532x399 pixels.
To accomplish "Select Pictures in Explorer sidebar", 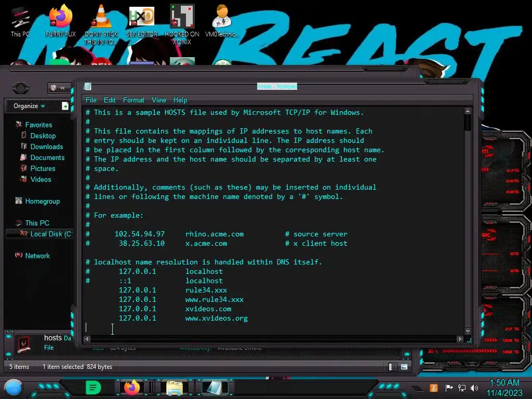I will (x=43, y=168).
